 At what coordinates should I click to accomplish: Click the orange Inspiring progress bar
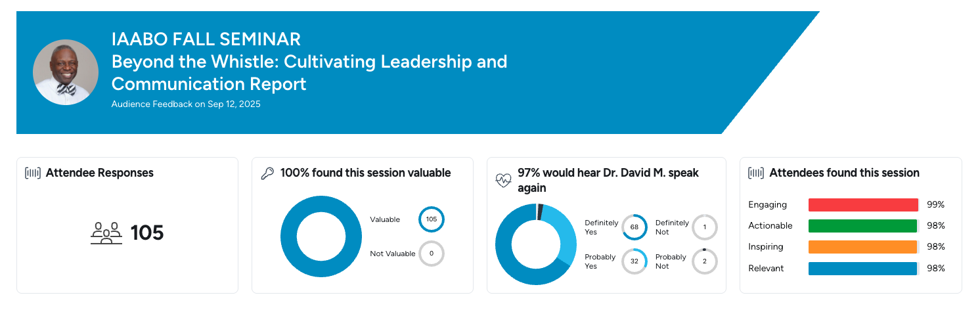click(x=862, y=247)
